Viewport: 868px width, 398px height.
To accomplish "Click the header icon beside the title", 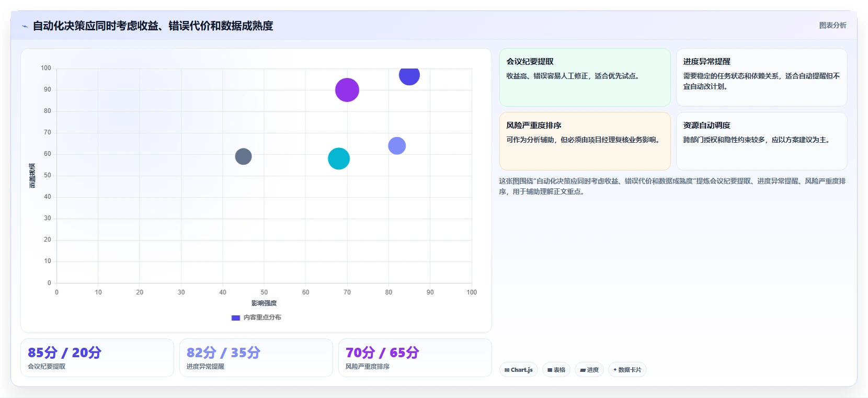I will pyautogui.click(x=25, y=26).
